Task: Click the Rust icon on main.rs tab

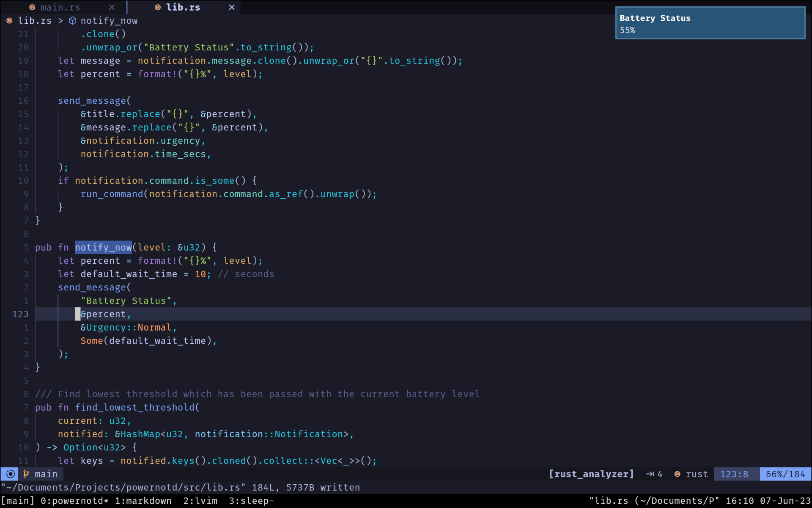Action: point(32,7)
